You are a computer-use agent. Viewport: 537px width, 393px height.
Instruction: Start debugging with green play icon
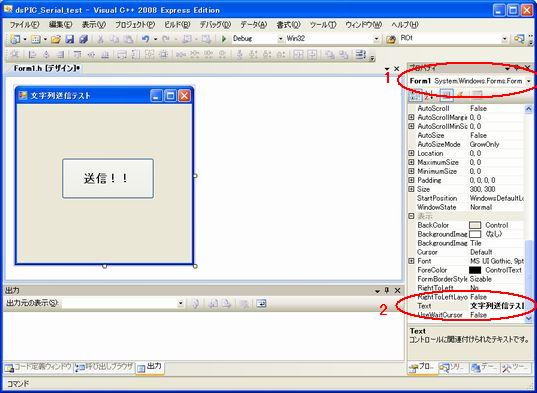coord(224,39)
